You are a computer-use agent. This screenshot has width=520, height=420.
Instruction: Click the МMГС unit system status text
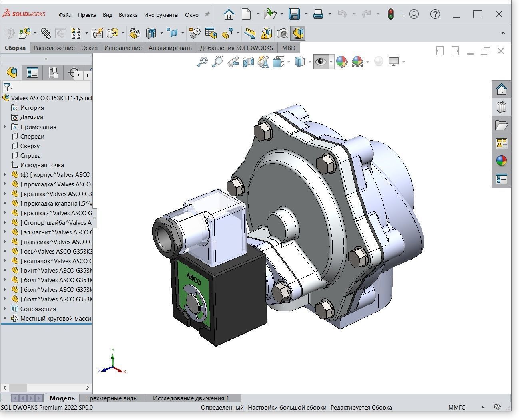[456, 407]
